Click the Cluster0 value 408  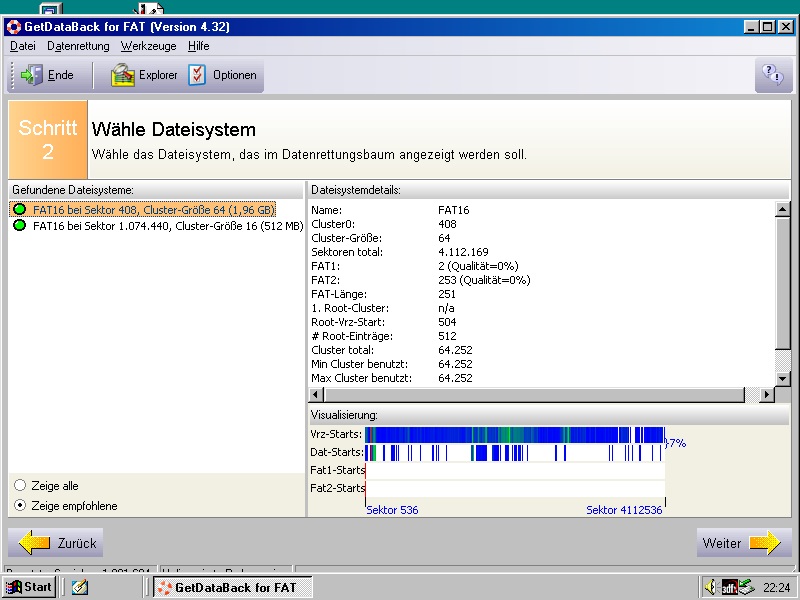click(447, 224)
